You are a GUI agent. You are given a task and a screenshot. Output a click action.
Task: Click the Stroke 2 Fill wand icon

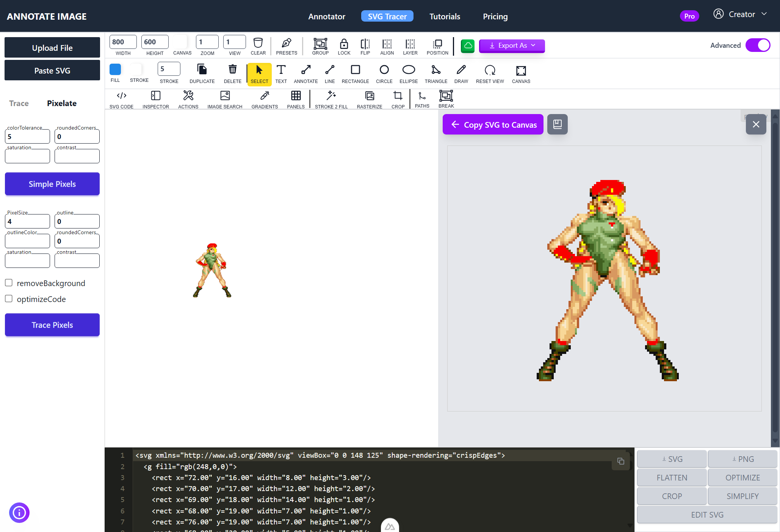pyautogui.click(x=331, y=95)
